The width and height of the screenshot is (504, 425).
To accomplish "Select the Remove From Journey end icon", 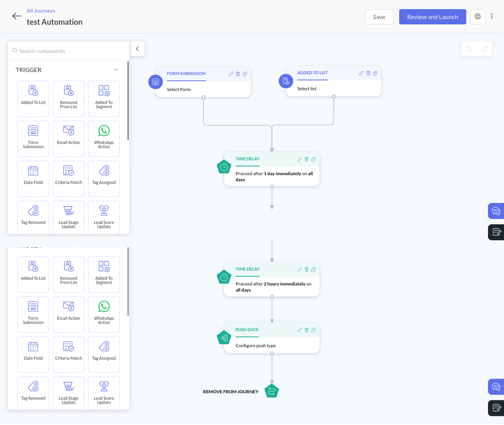I will coord(272,391).
